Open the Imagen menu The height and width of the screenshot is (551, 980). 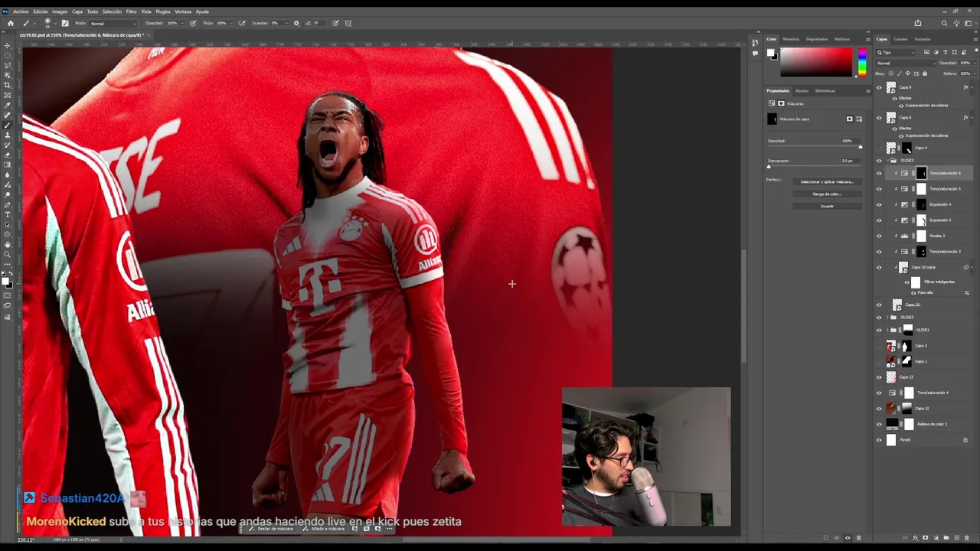point(60,11)
